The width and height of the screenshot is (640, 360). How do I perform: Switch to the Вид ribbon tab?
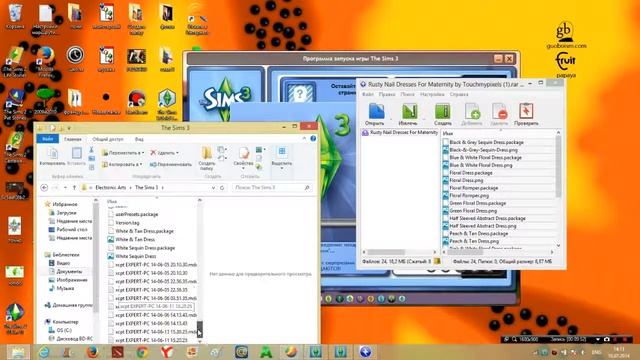[x=139, y=139]
